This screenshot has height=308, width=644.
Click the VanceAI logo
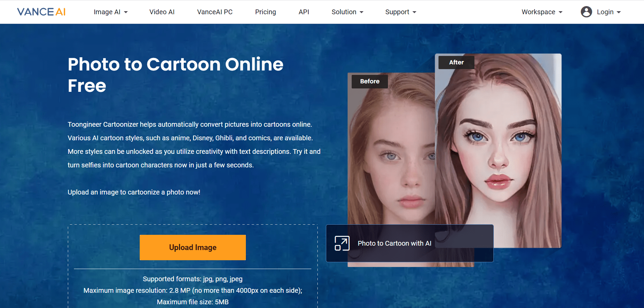click(x=41, y=12)
